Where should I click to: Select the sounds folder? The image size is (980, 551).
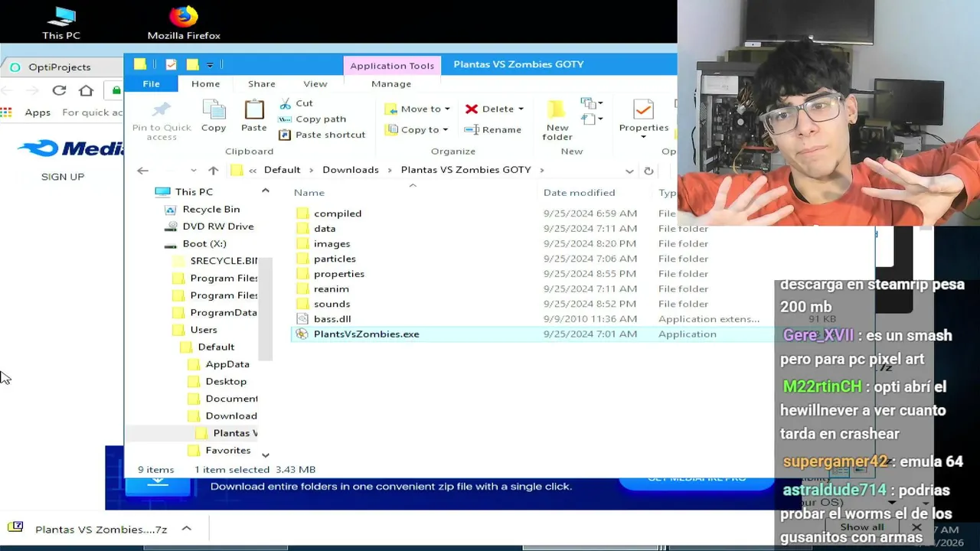coord(324,305)
